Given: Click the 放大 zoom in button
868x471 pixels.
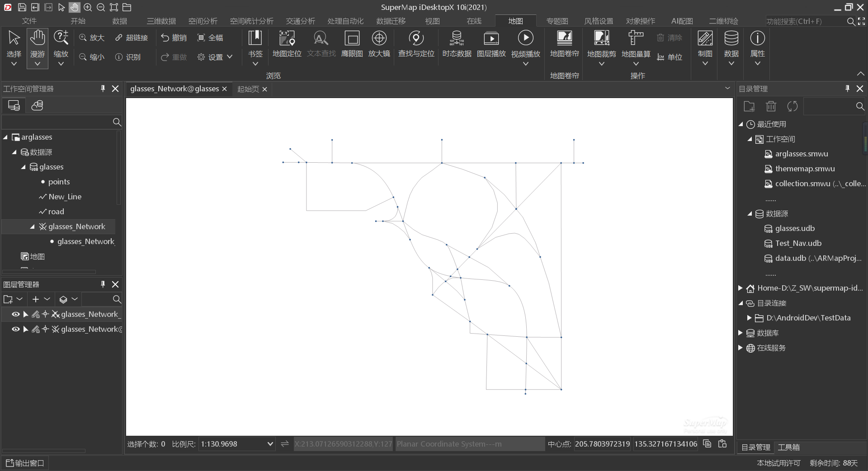Looking at the screenshot, I should (x=92, y=38).
